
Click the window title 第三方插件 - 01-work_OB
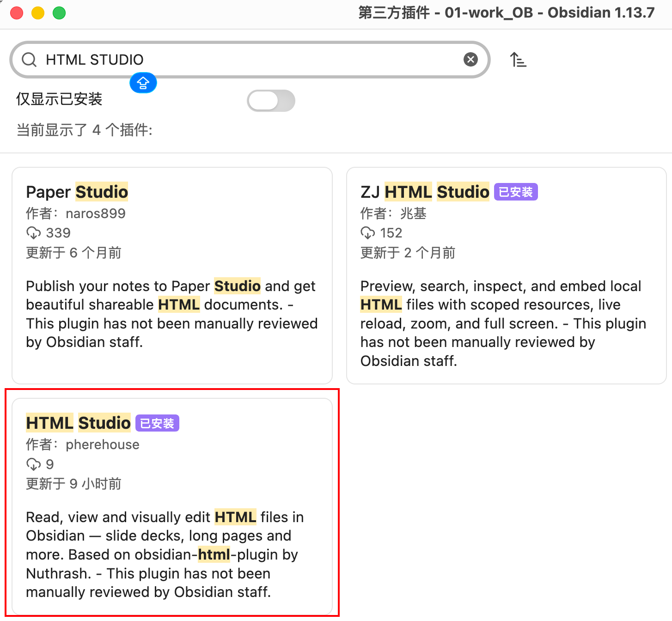coord(446,12)
